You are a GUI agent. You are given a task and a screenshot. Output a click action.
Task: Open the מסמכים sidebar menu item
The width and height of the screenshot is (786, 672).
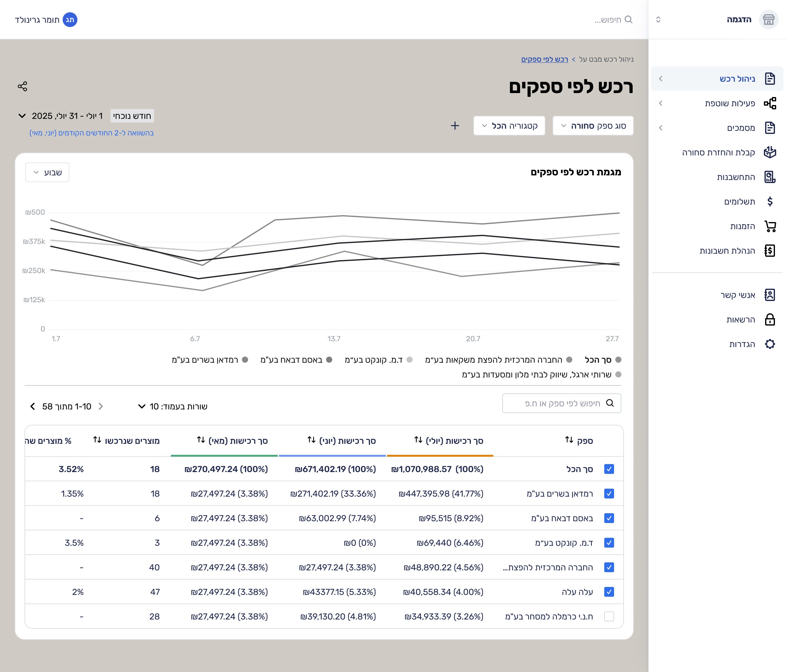click(741, 128)
